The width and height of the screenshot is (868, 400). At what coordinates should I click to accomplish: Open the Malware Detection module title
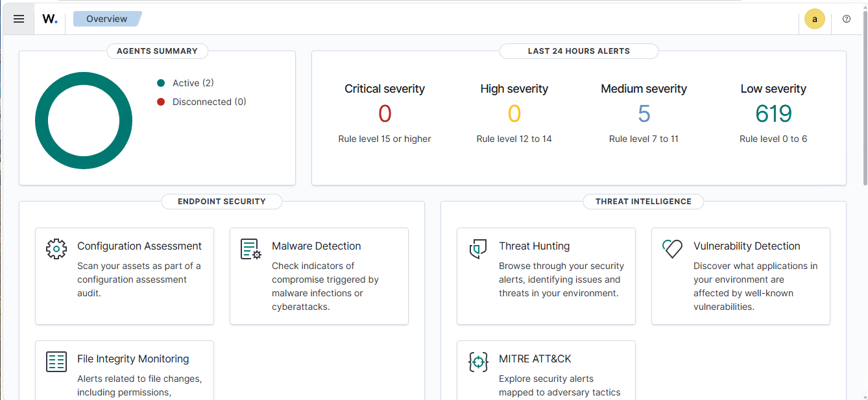[317, 246]
